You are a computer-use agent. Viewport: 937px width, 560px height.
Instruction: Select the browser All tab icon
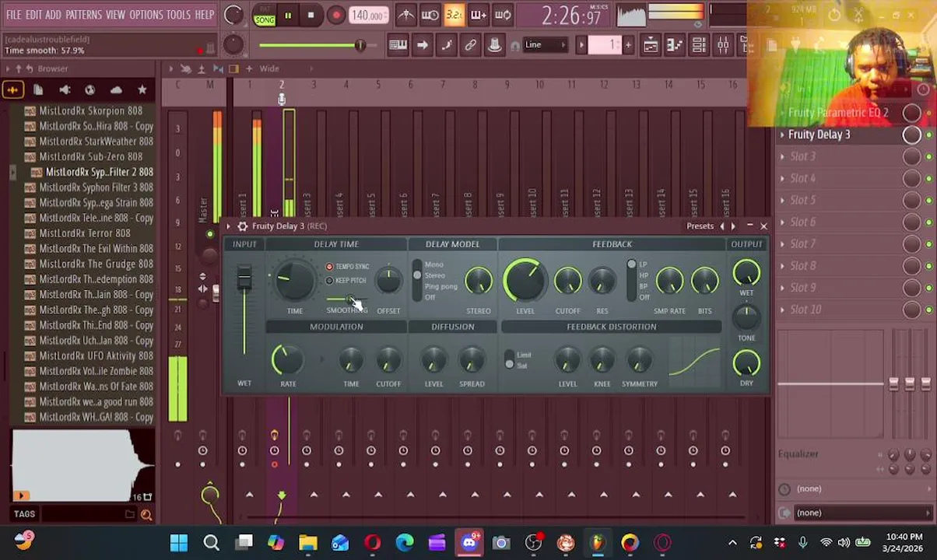point(12,90)
